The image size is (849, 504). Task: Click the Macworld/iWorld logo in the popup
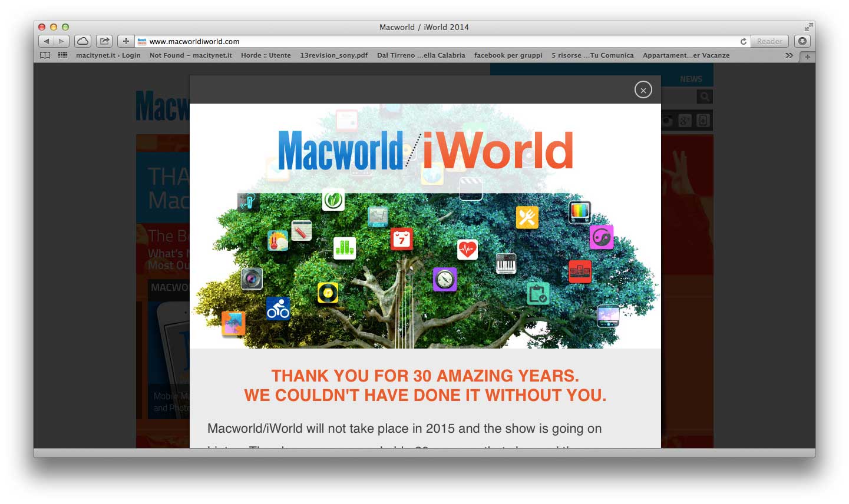pos(425,150)
